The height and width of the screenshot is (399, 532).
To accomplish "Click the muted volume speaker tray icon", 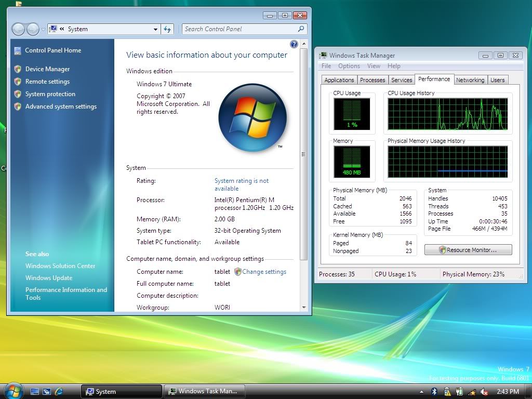I will tap(484, 391).
